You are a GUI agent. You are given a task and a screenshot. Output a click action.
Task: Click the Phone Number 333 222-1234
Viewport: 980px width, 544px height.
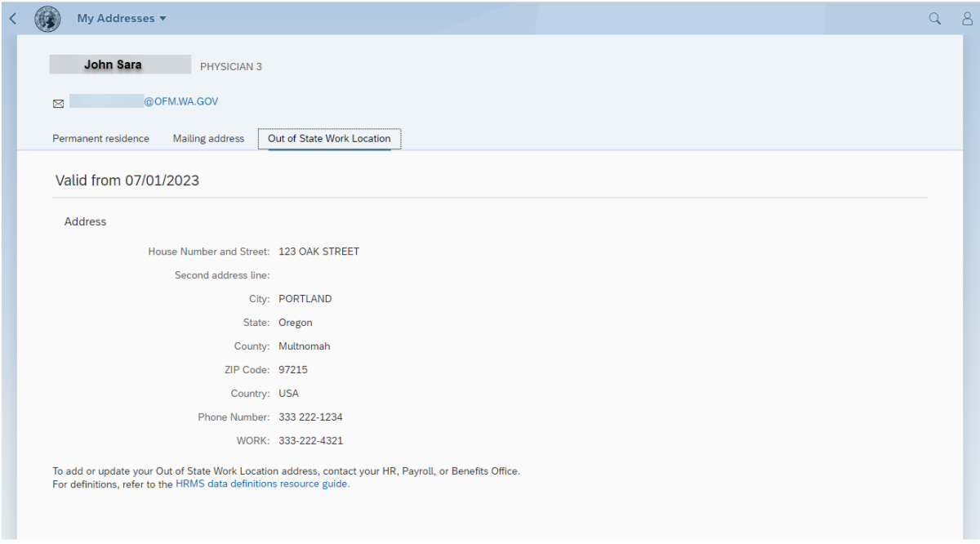pos(310,417)
